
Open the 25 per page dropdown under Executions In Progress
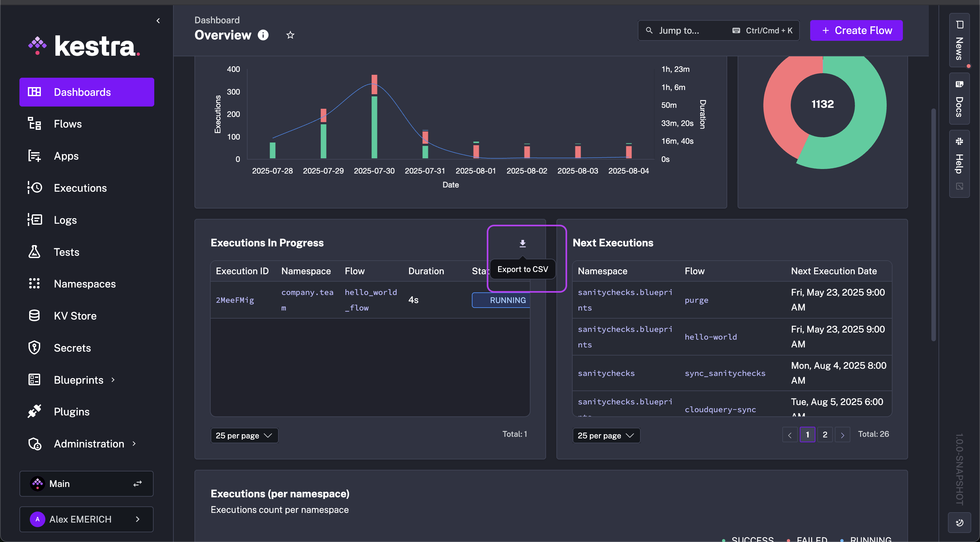(244, 435)
